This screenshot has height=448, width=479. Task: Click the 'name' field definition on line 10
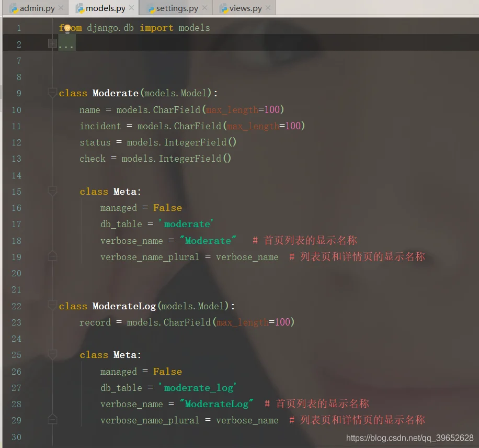click(182, 109)
